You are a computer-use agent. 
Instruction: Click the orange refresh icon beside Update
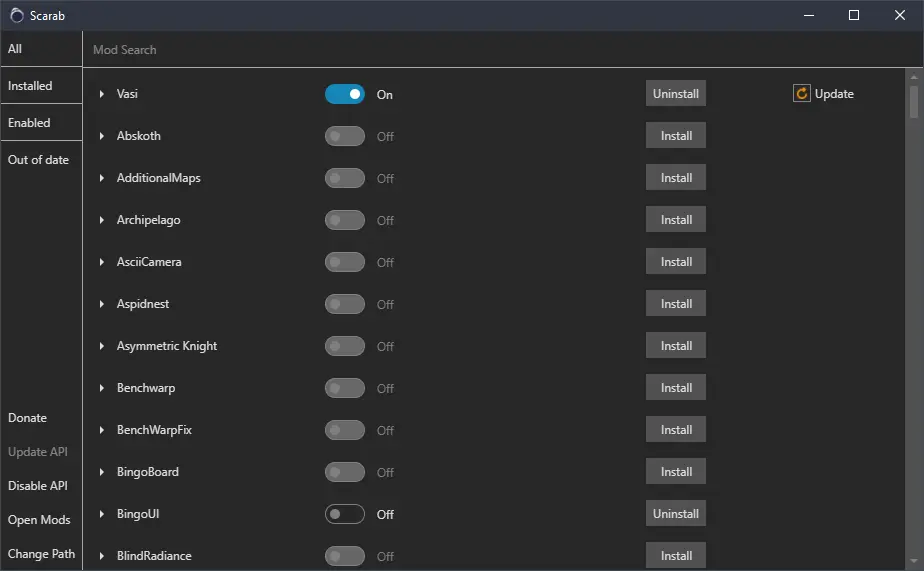click(x=801, y=94)
